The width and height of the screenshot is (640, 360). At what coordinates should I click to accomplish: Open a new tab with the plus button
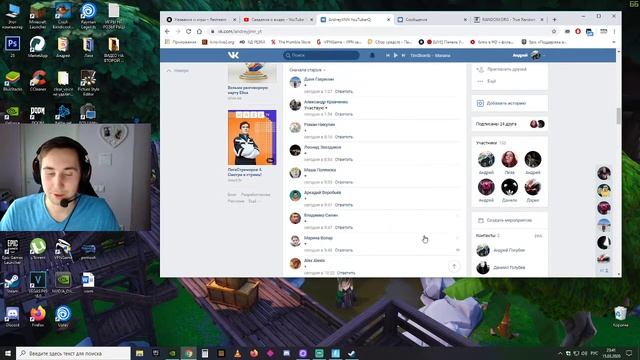(554, 20)
